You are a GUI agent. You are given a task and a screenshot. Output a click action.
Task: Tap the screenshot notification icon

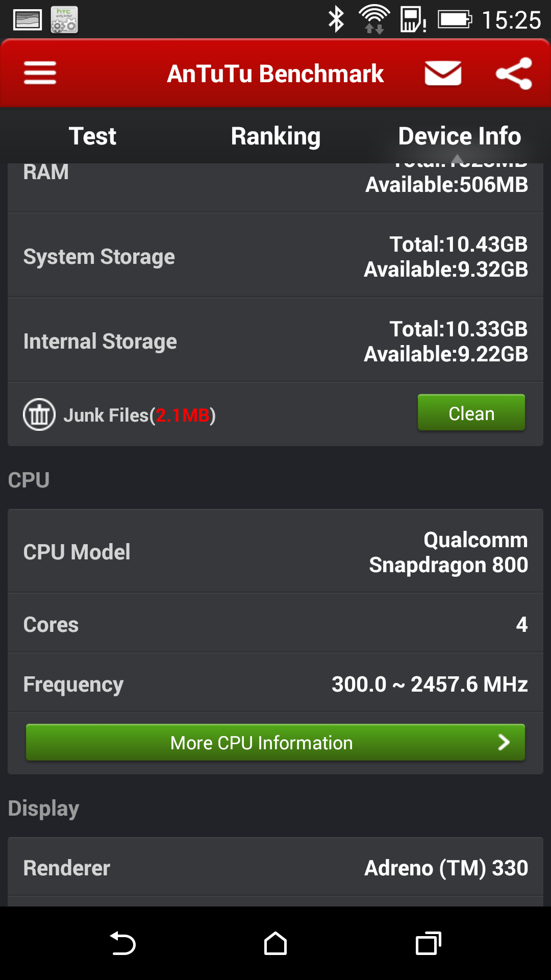coord(28,20)
